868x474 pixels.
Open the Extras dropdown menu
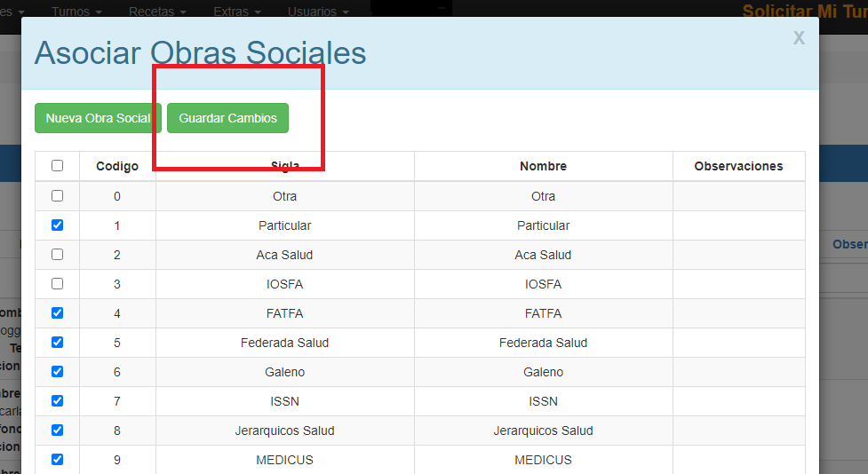237,12
